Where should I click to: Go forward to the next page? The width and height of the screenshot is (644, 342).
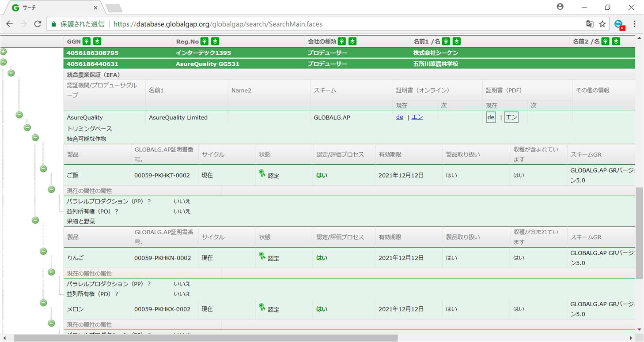point(23,24)
